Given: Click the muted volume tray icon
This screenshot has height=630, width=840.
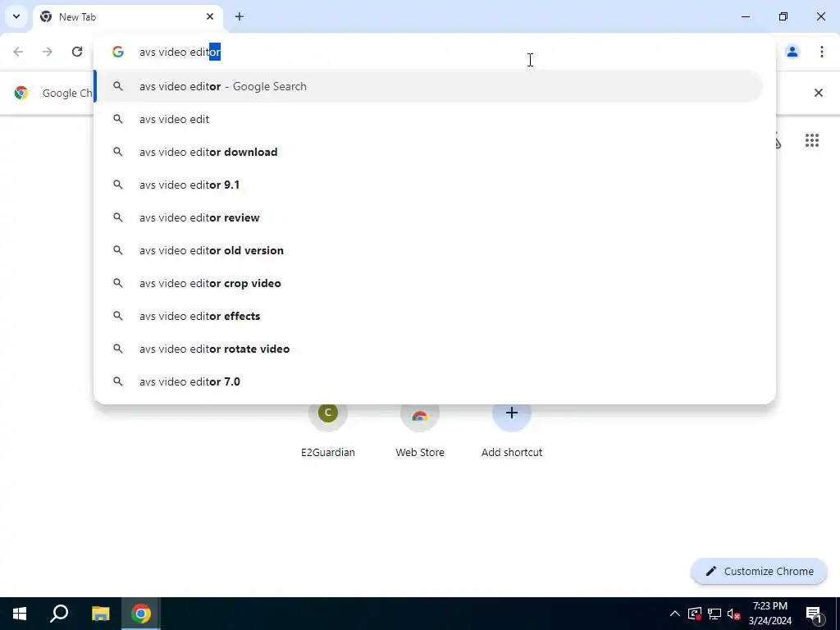Looking at the screenshot, I should tap(734, 614).
